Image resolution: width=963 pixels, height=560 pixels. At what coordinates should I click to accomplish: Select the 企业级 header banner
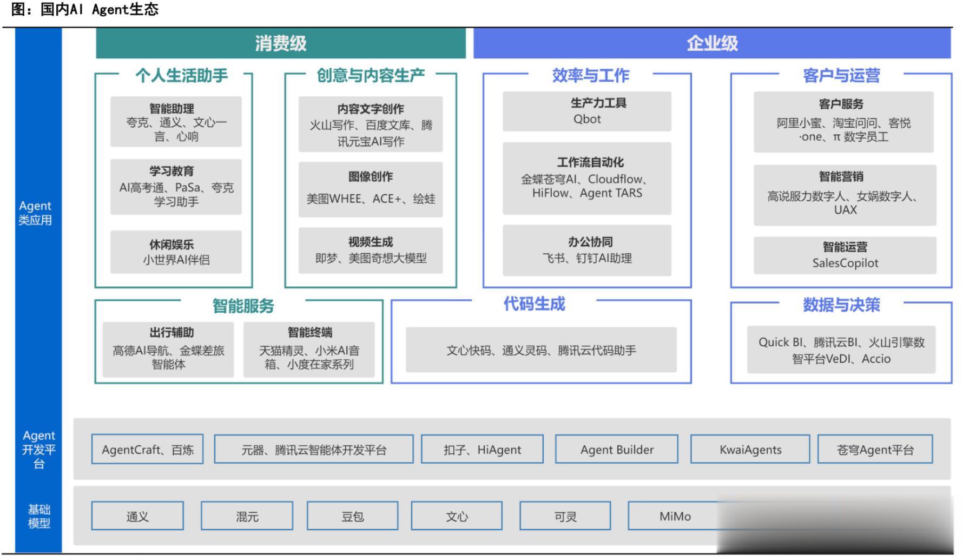click(x=712, y=43)
